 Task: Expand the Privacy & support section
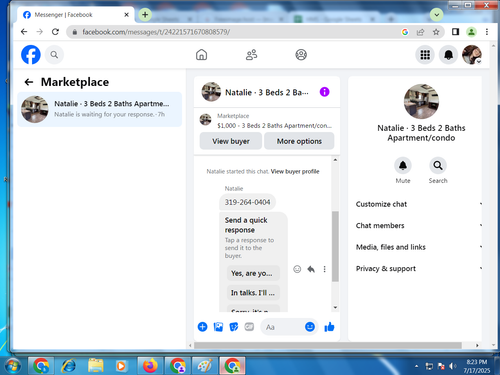pos(419,268)
